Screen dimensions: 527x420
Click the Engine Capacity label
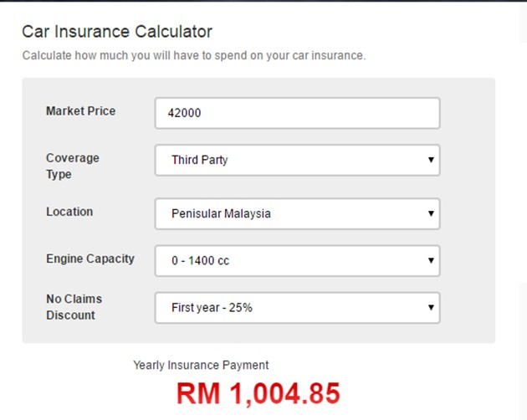click(x=90, y=259)
